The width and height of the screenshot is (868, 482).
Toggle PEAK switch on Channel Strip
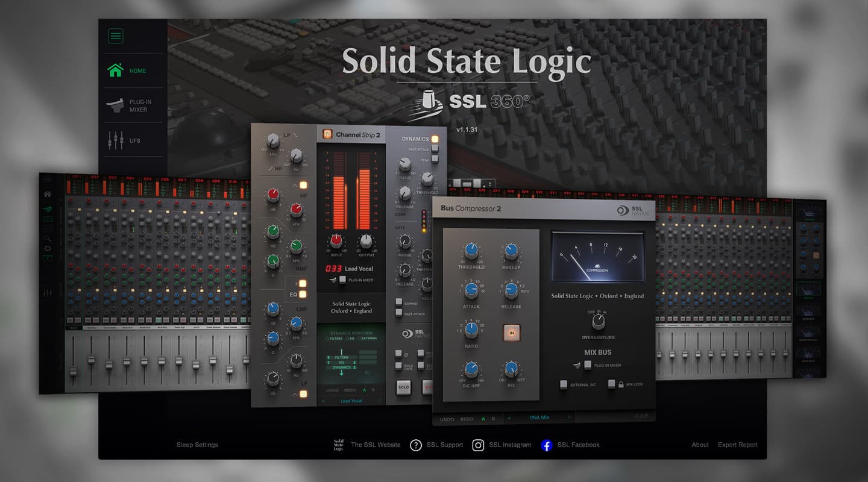tap(435, 160)
